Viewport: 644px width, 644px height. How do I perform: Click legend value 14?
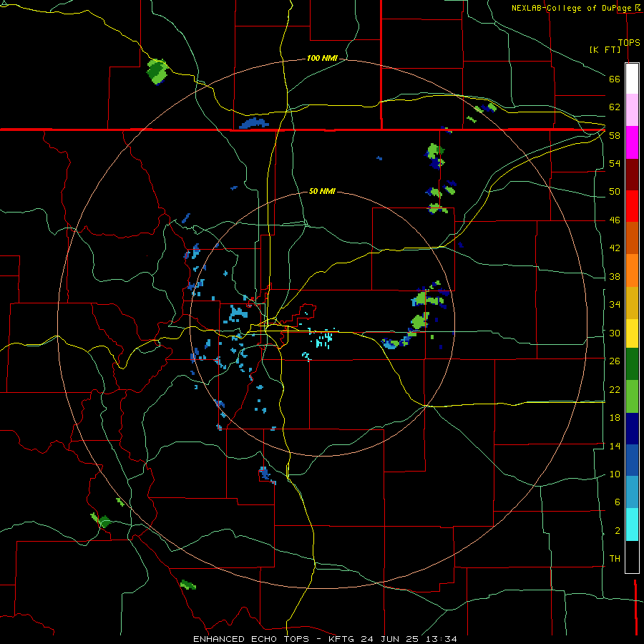point(615,446)
